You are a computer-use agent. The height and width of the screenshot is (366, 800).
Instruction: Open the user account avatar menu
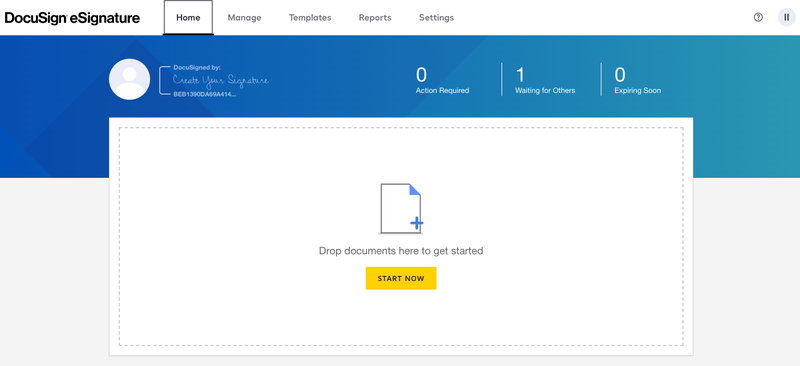(786, 17)
